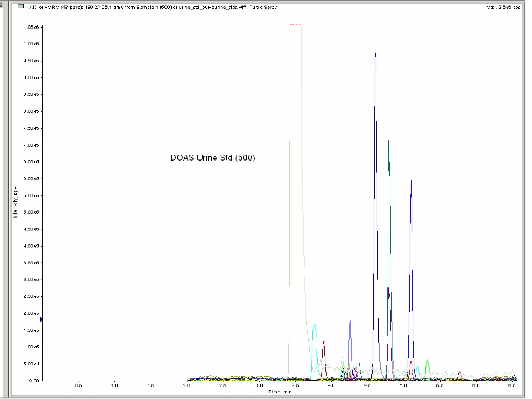
Task: Click the cyan peak near 3.8 min
Action: [x=315, y=325]
